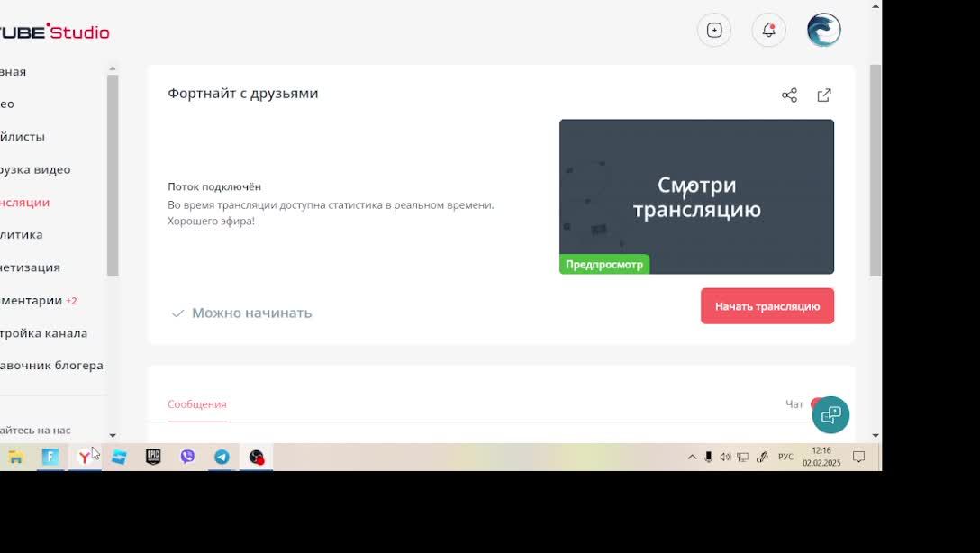Viewport: 980px width, 553px height.
Task: Switch to OBS Studio in taskbar
Action: pos(256,458)
